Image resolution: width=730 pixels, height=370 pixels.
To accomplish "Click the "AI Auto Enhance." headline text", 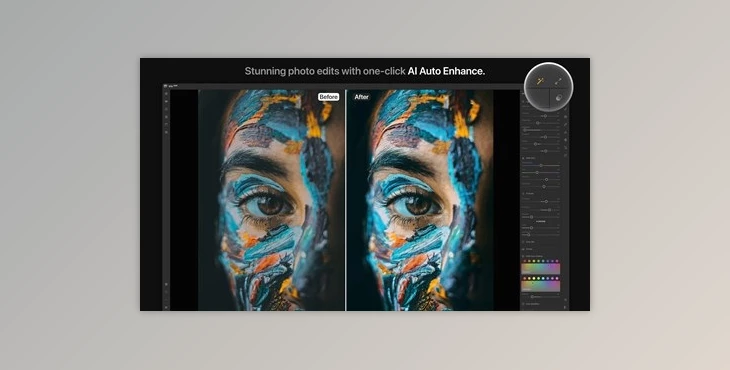I will coord(446,71).
